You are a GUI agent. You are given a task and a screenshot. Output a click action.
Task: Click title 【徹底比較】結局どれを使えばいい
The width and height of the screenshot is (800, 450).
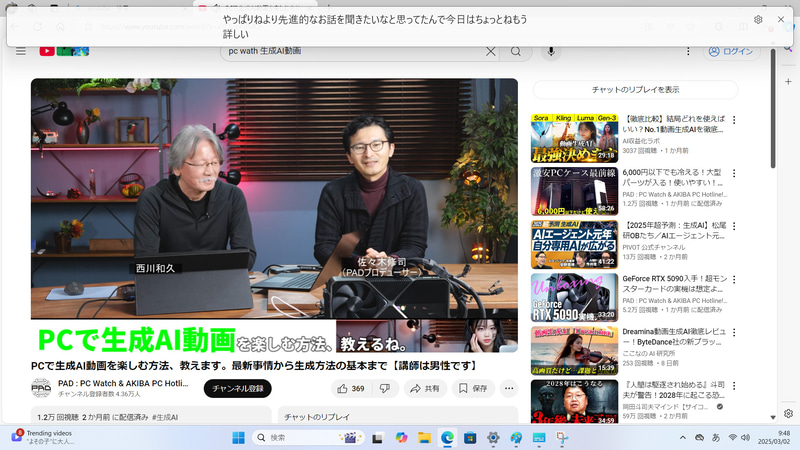pyautogui.click(x=673, y=124)
